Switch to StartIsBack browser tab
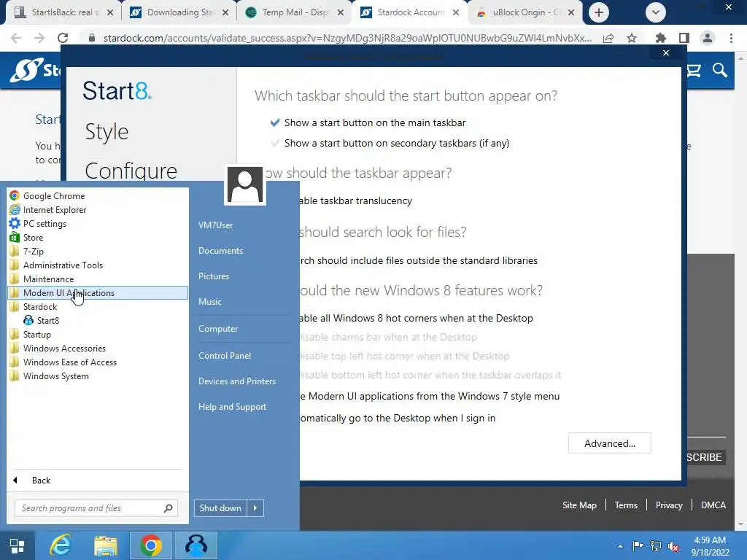 pos(63,12)
